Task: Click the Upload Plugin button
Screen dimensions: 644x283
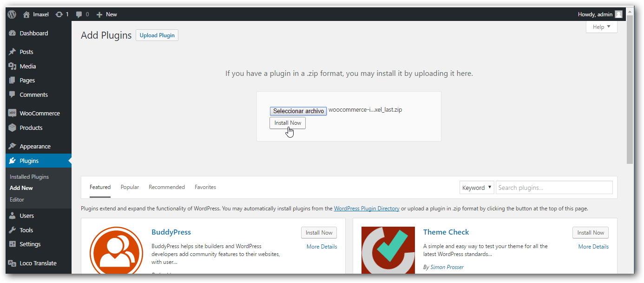Action: pyautogui.click(x=157, y=35)
